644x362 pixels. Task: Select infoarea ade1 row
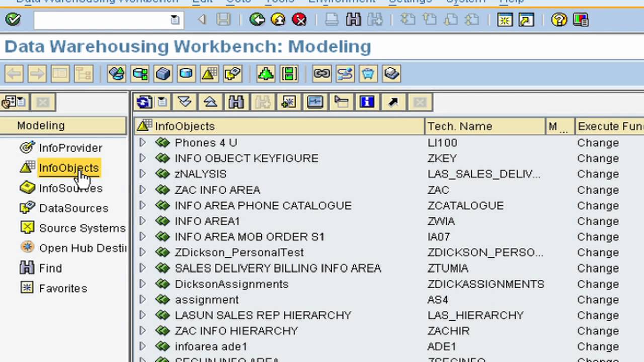point(211,347)
